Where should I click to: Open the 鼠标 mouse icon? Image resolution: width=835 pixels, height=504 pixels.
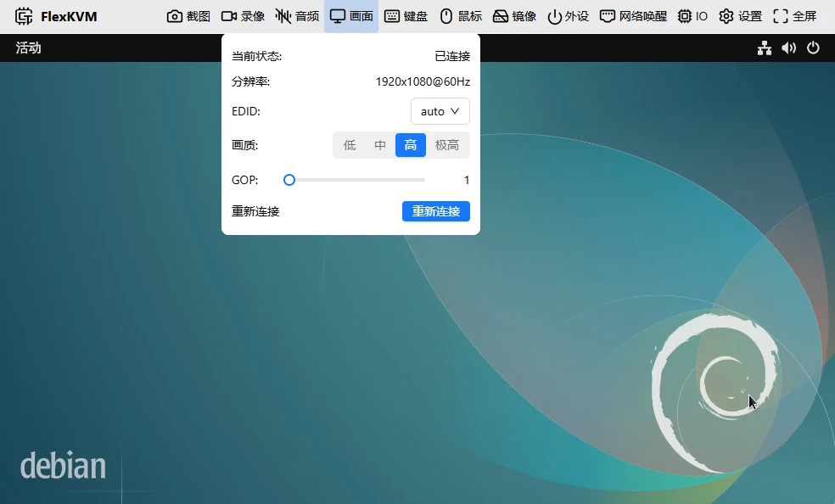coord(446,16)
